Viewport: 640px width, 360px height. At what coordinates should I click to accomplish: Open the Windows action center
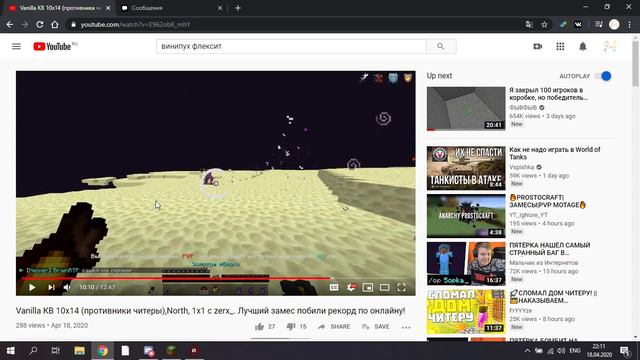tap(625, 351)
